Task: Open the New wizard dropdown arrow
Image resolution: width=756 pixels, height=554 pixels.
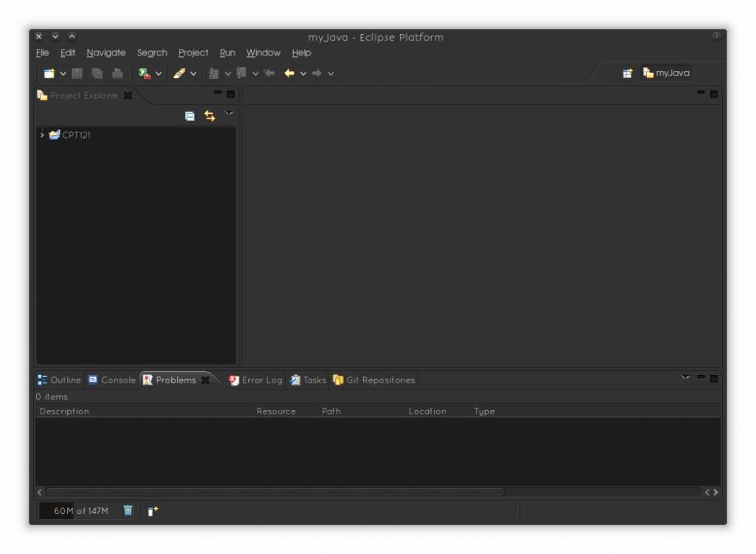Action: 63,73
